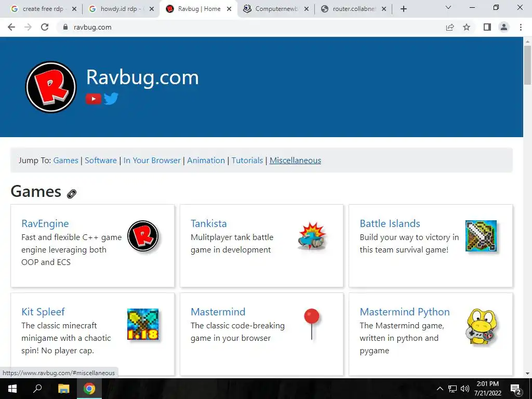Open the taskbar clock showing 2:01 PM
The width and height of the screenshot is (532, 399).
pos(487,389)
